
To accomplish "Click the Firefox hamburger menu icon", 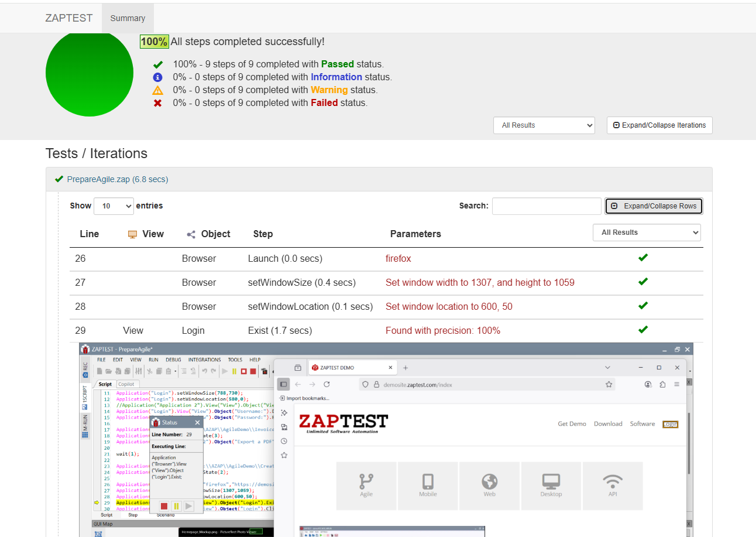I will click(x=677, y=384).
